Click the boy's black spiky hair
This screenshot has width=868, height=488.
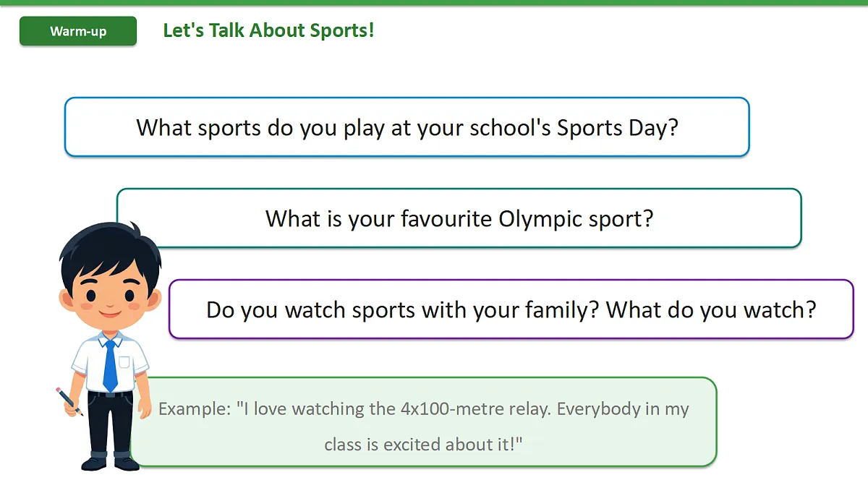pos(109,249)
